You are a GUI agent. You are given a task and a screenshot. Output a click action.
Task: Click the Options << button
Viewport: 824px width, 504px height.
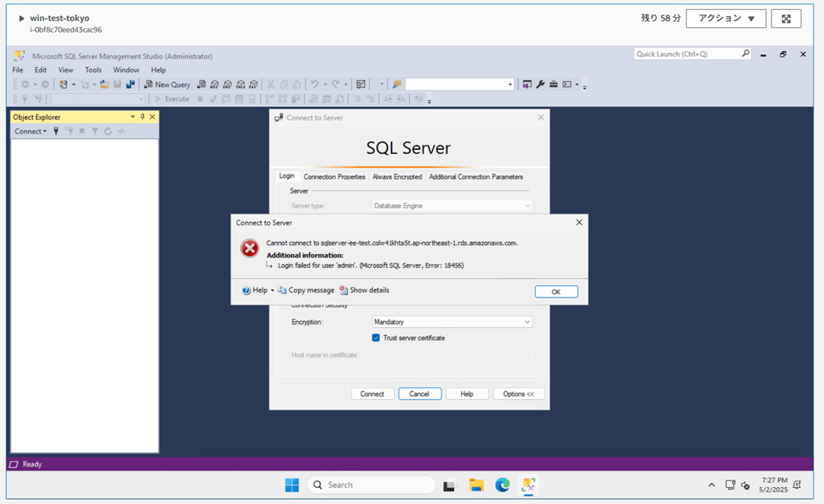click(519, 393)
